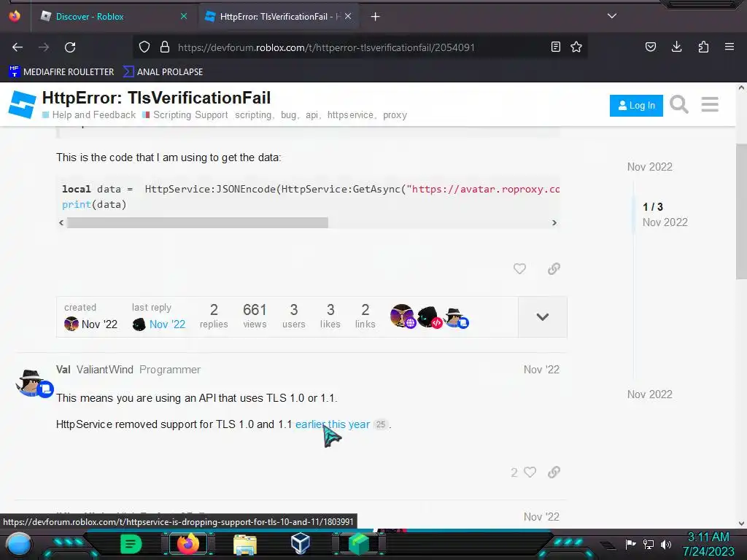
Task: Click the volume speaker tray icon
Action: point(666,544)
